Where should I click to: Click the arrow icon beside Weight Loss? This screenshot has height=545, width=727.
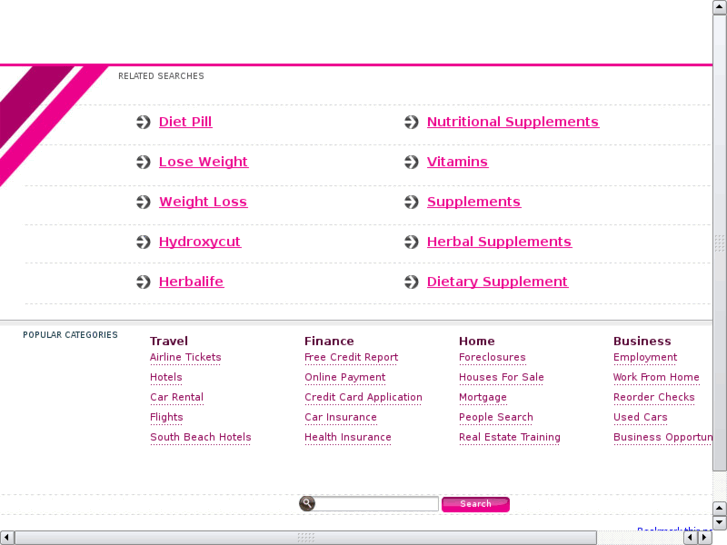[143, 202]
